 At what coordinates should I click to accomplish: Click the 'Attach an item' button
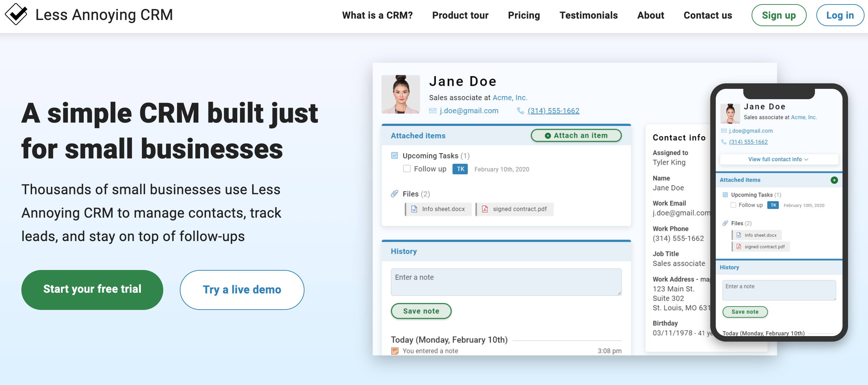[576, 136]
